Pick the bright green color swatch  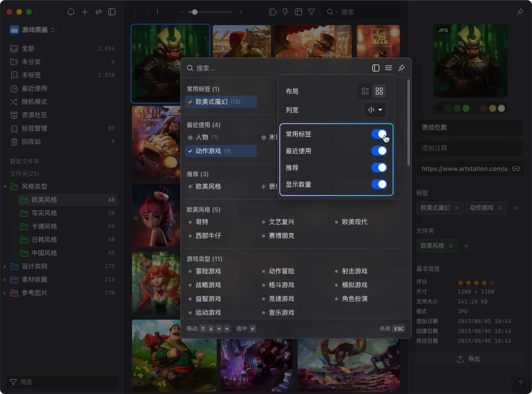466,109
